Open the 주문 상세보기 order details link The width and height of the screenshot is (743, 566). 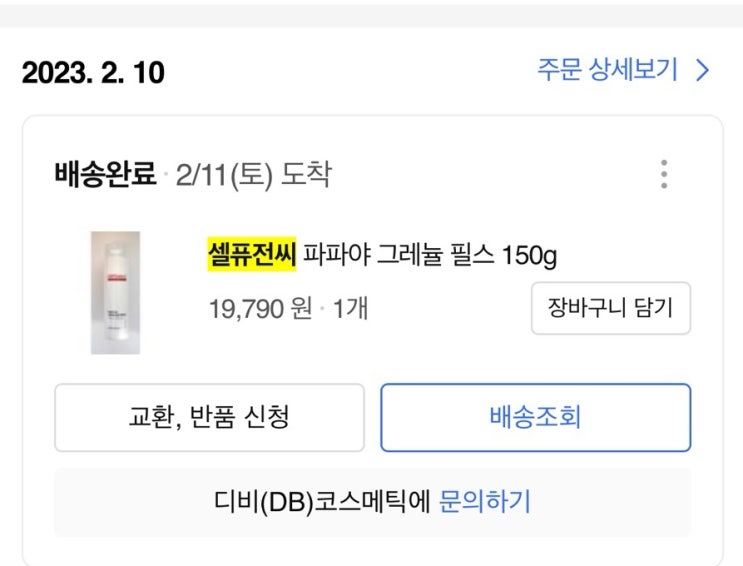pyautogui.click(x=608, y=70)
